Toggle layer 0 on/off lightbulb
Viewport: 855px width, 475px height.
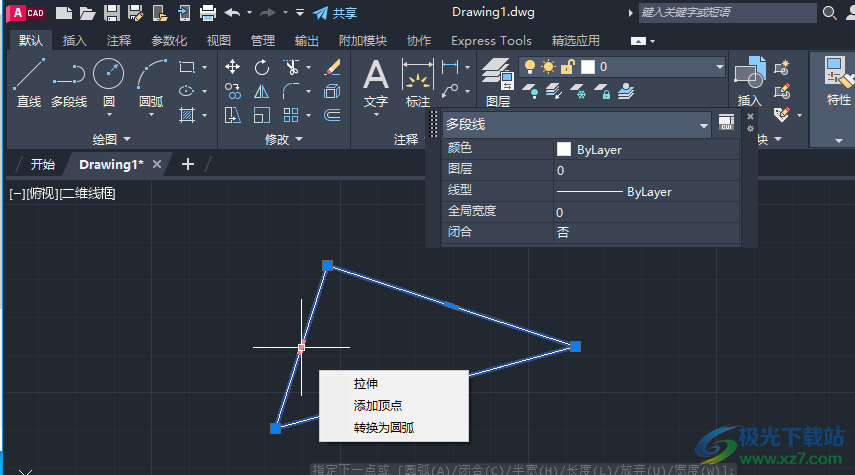(x=529, y=67)
